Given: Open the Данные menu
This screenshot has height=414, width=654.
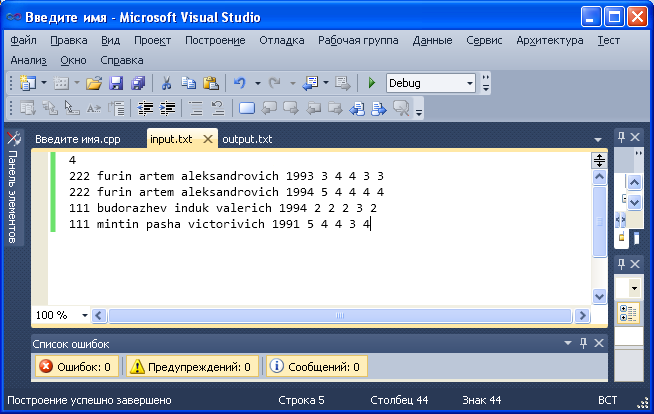Looking at the screenshot, I should (433, 40).
